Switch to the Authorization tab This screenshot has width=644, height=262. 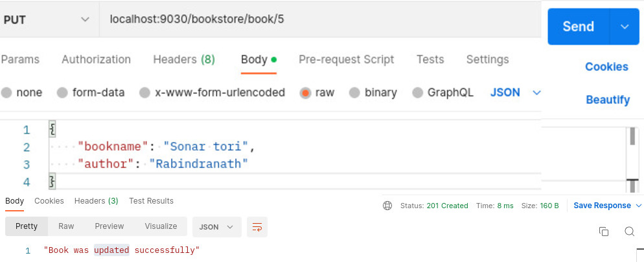96,60
